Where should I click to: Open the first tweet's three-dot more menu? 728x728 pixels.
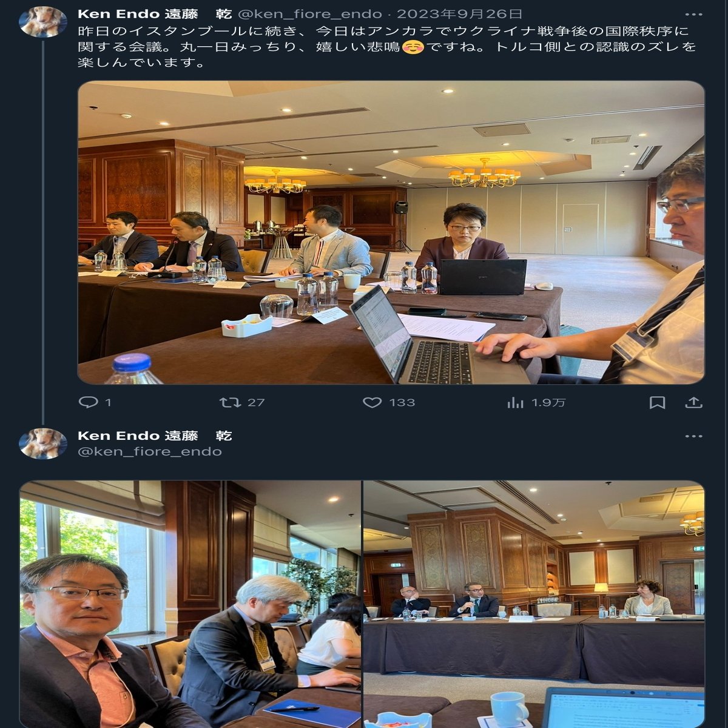coord(693,14)
